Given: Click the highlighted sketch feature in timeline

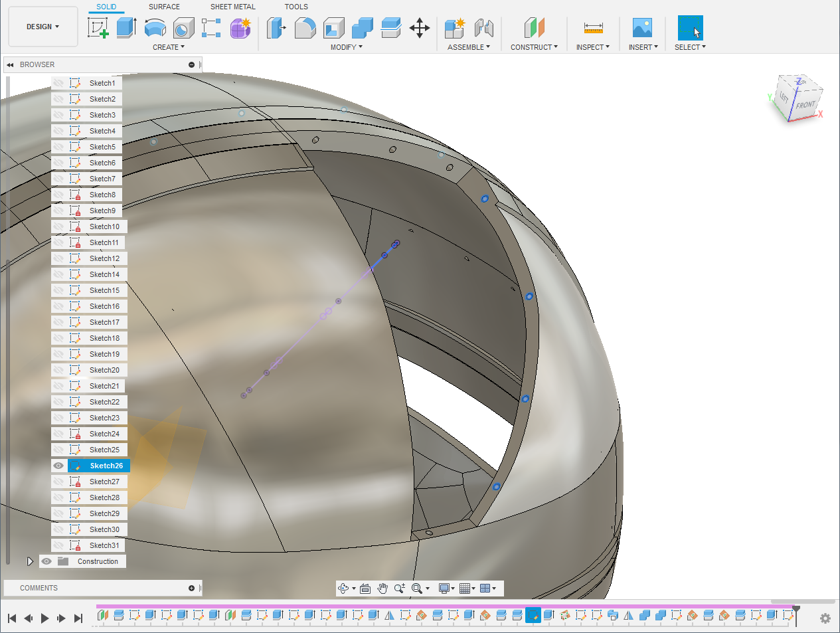Looking at the screenshot, I should (x=533, y=615).
